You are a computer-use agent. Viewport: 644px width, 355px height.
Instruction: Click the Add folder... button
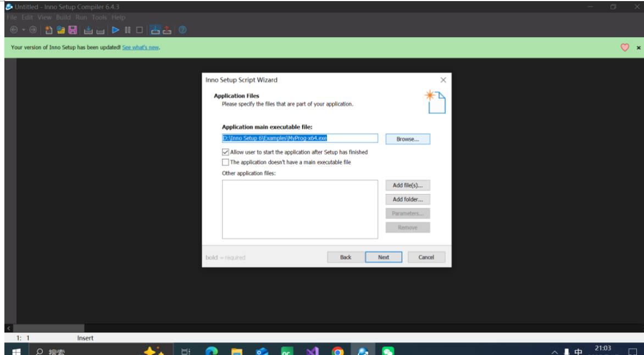(407, 199)
